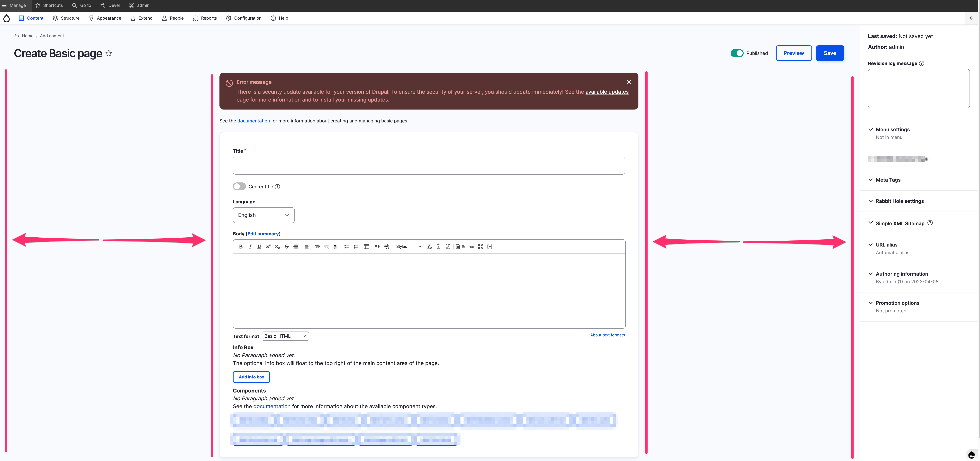Enable the Center title toggle
Image resolution: width=980 pixels, height=461 pixels.
tap(239, 187)
